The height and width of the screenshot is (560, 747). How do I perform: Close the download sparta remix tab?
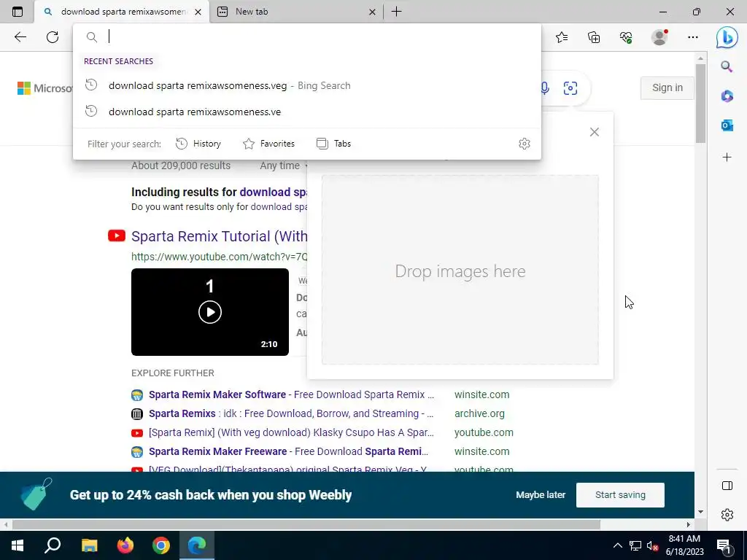[198, 12]
